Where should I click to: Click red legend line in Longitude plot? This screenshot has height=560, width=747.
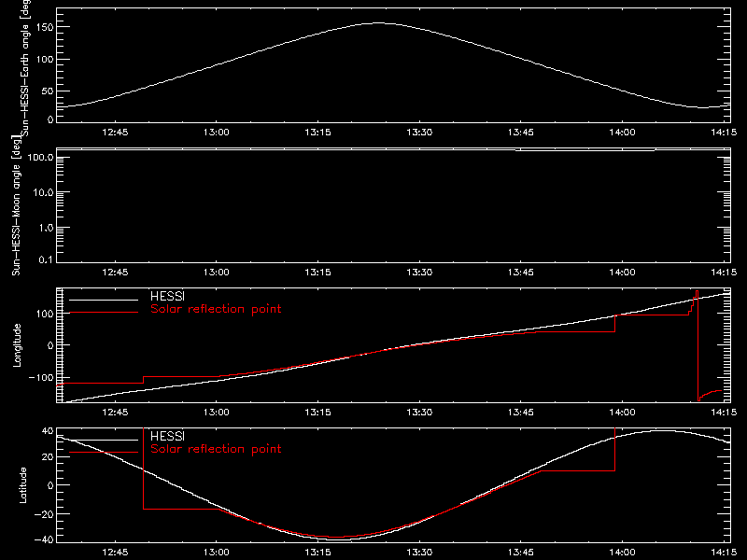(x=104, y=313)
